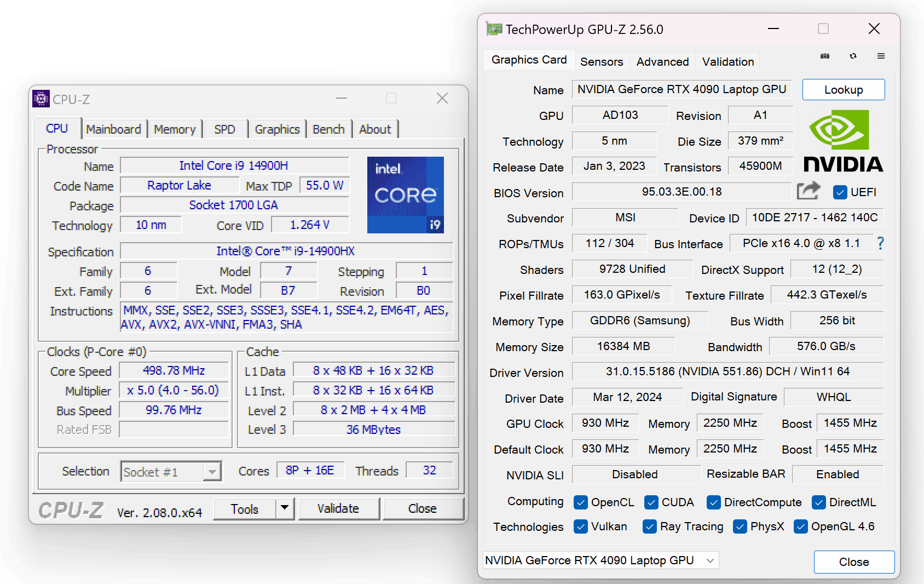The width and height of the screenshot is (924, 584).
Task: Click the Lookup button
Action: click(843, 90)
